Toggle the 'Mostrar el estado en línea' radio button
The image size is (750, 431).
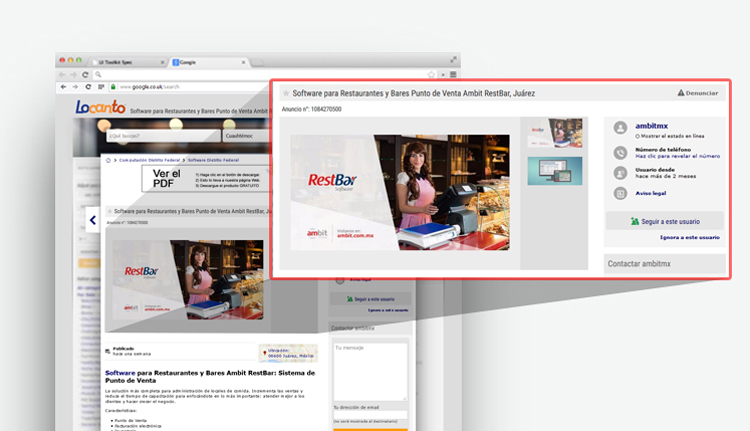[637, 136]
